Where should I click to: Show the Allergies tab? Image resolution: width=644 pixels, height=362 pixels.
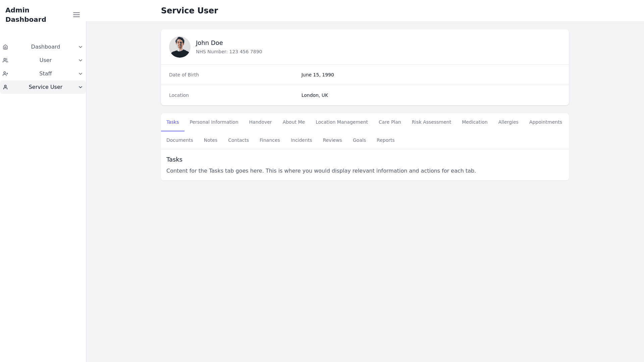point(508,122)
